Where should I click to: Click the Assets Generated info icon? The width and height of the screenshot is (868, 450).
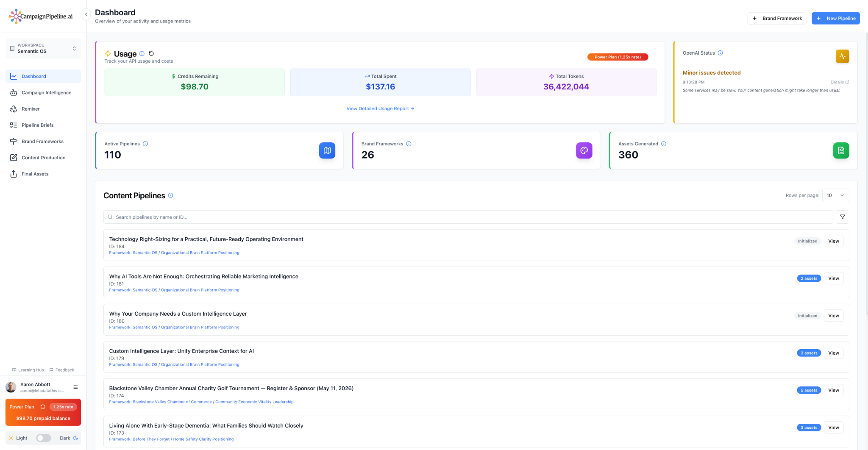pos(664,144)
